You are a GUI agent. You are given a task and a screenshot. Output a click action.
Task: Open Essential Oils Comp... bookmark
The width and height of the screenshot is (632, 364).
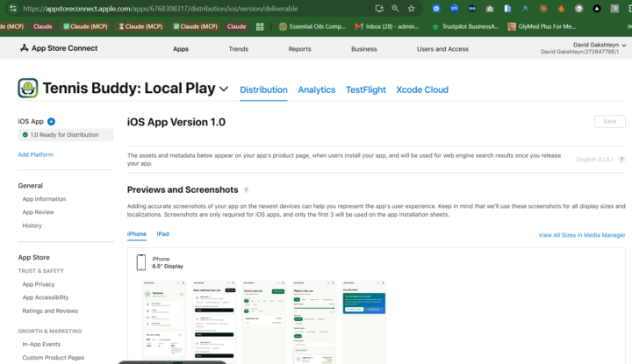[312, 26]
